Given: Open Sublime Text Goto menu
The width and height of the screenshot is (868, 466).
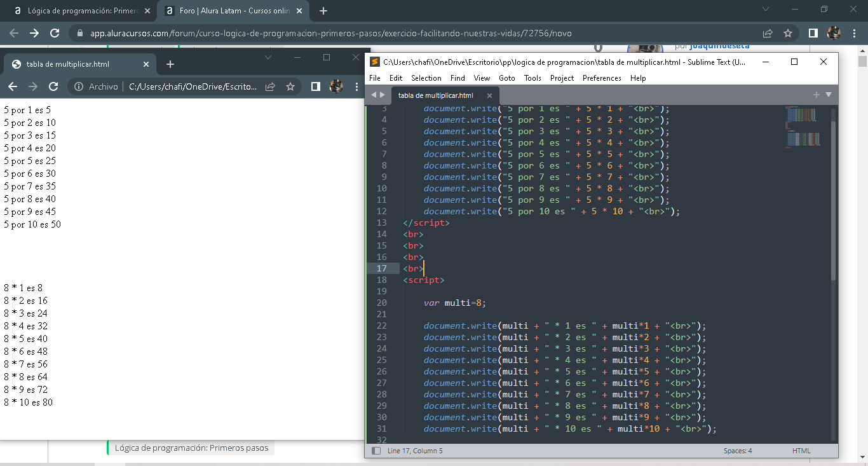Looking at the screenshot, I should (x=507, y=78).
